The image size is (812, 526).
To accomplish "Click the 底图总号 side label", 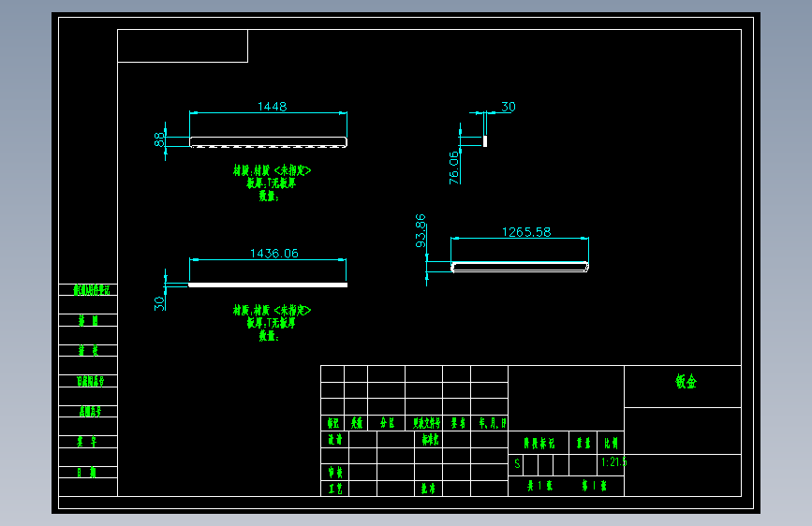I will pos(90,412).
